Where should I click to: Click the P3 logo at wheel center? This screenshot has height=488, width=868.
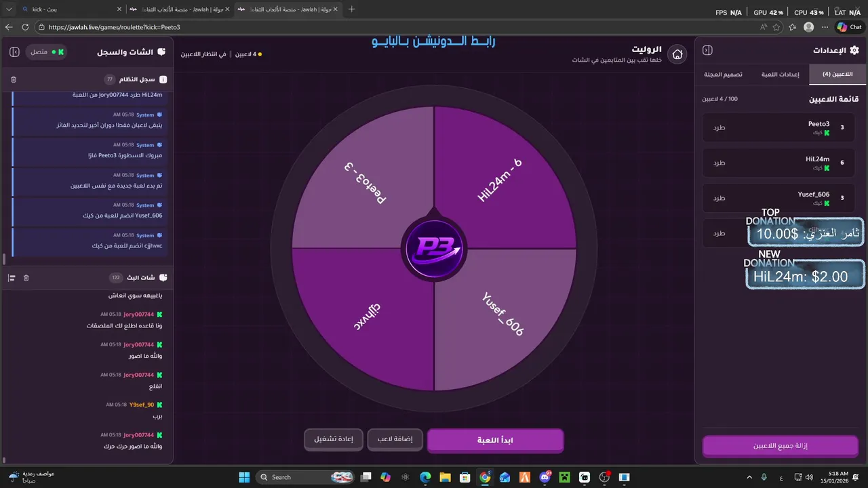[434, 248]
